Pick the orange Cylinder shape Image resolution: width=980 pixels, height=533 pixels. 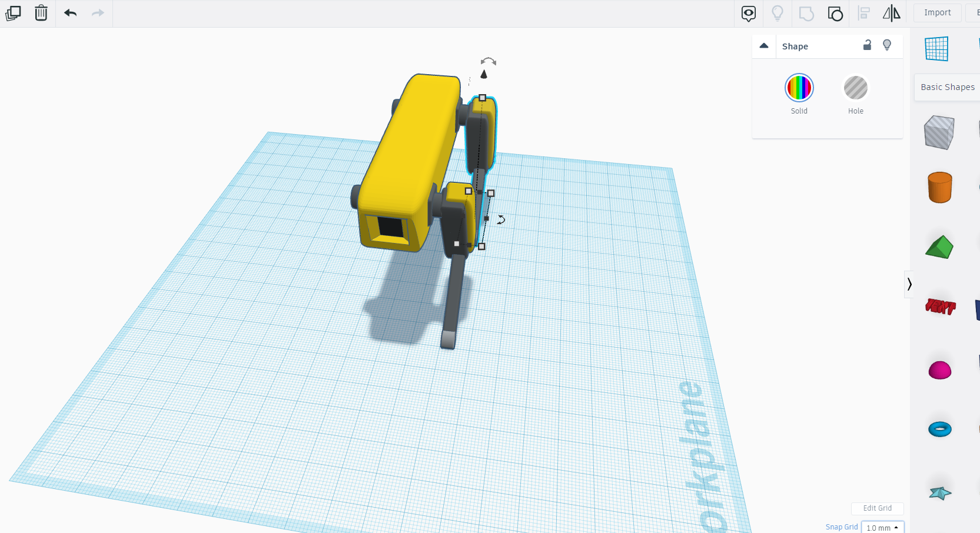tap(939, 188)
